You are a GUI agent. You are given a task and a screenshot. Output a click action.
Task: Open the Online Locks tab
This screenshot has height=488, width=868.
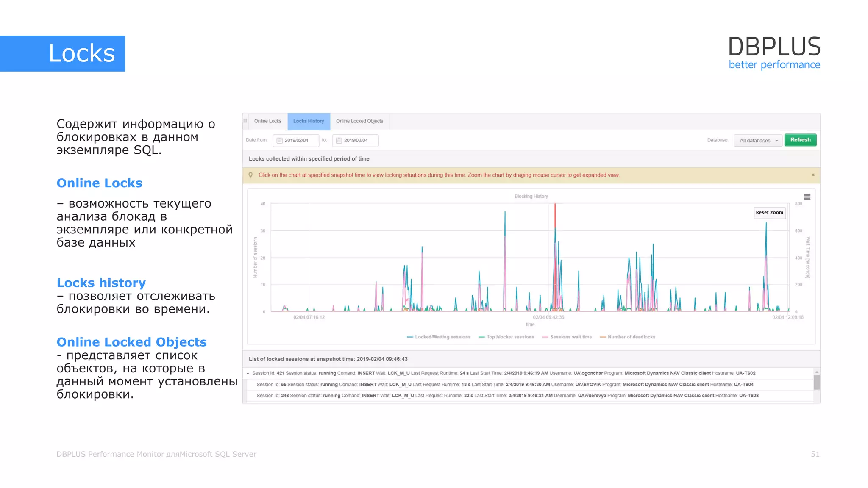(267, 121)
